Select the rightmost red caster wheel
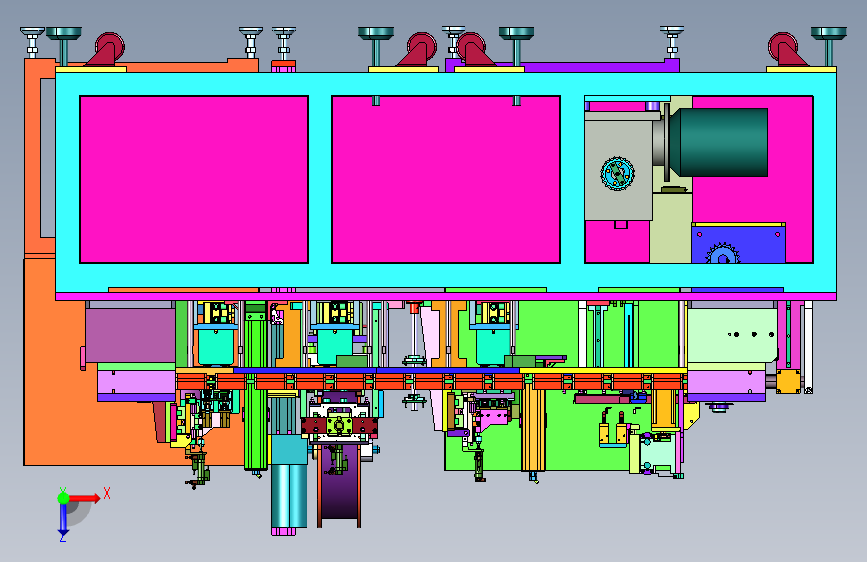 786,50
